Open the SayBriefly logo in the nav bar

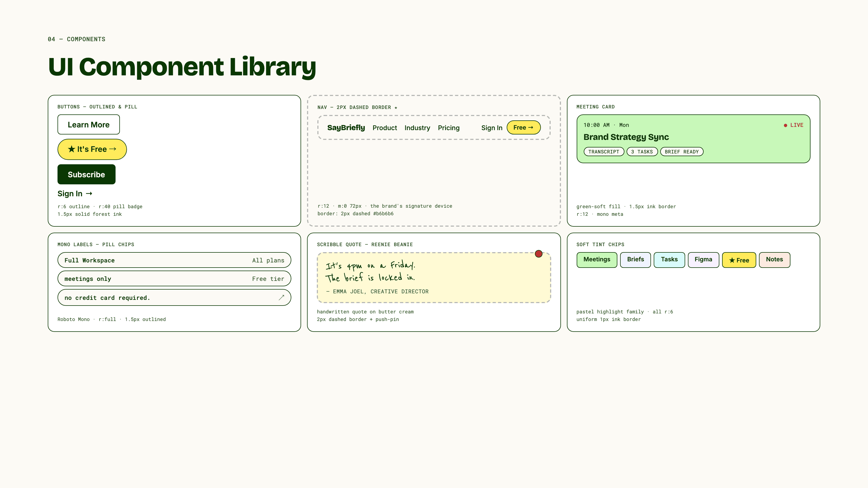(x=346, y=128)
